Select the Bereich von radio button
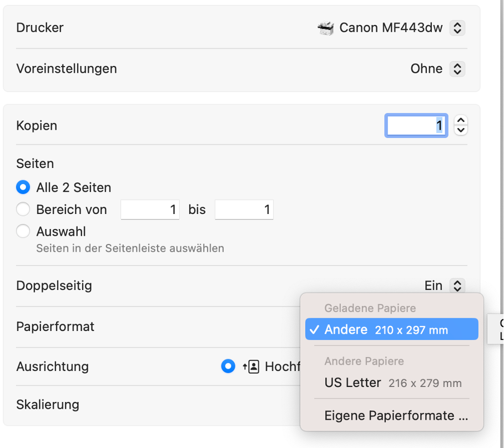The image size is (504, 448). coord(23,210)
